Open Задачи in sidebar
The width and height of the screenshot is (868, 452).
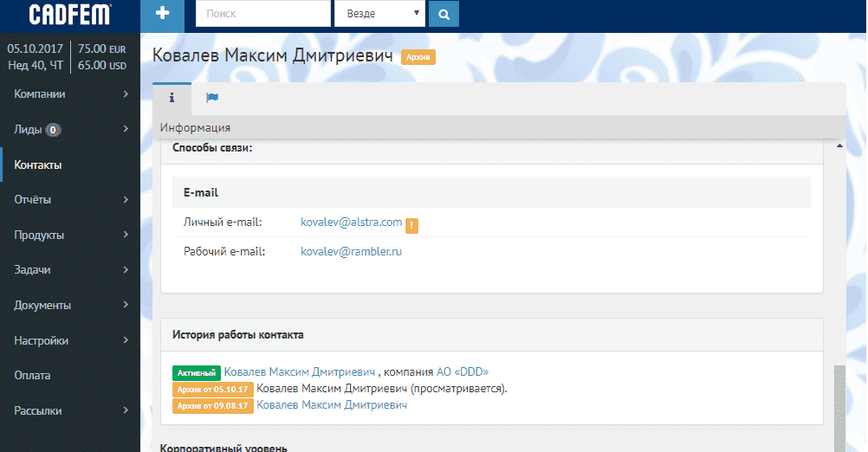point(32,270)
